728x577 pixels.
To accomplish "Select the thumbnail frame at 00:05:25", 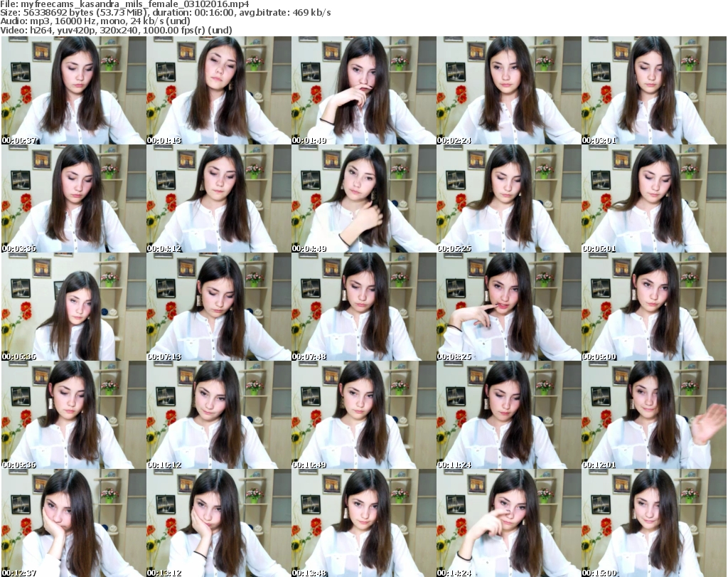I will coord(508,198).
